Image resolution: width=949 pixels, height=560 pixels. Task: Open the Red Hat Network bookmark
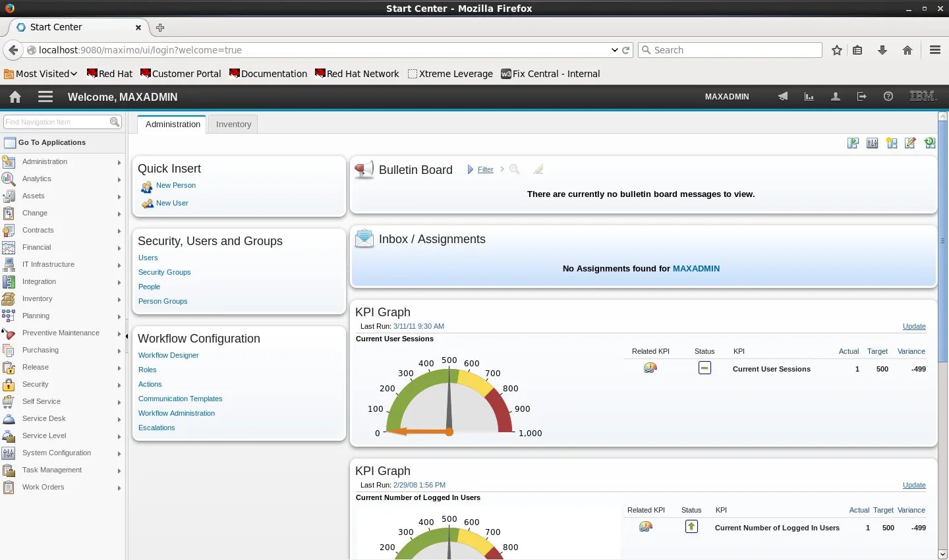(x=357, y=74)
